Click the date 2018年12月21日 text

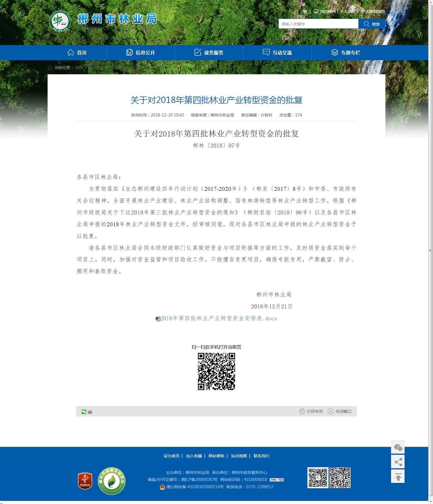(x=272, y=306)
